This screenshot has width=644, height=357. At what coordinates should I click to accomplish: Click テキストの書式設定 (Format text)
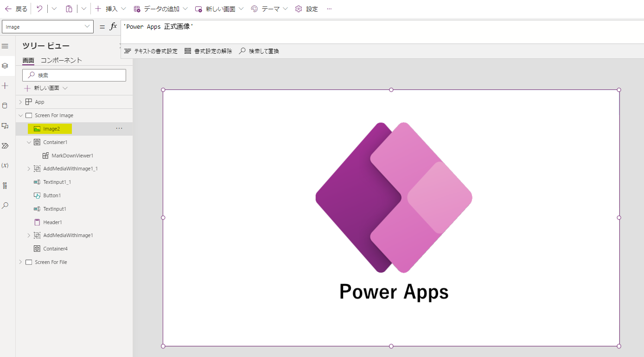point(151,51)
